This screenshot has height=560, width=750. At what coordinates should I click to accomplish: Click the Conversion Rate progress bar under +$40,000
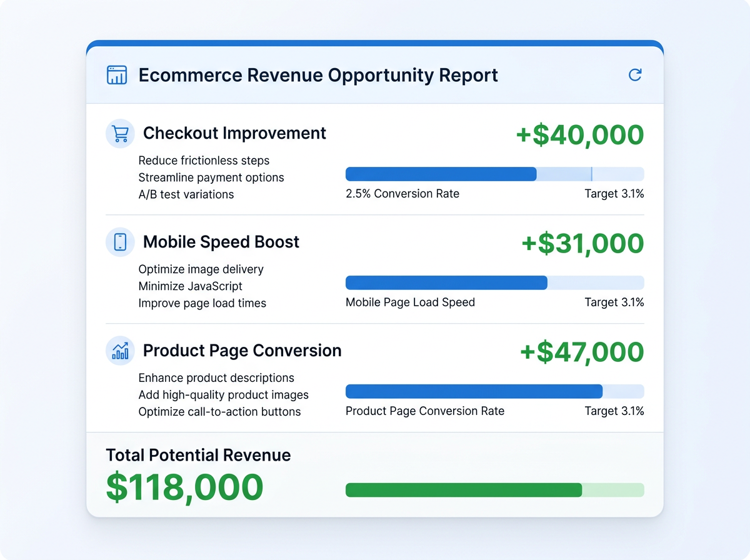(x=495, y=174)
